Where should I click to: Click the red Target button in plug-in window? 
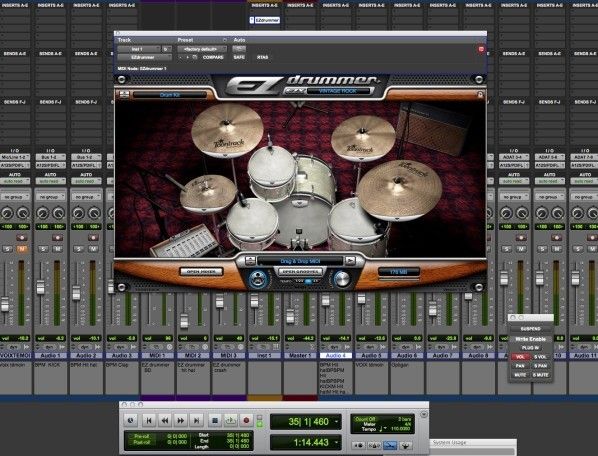coord(481,49)
